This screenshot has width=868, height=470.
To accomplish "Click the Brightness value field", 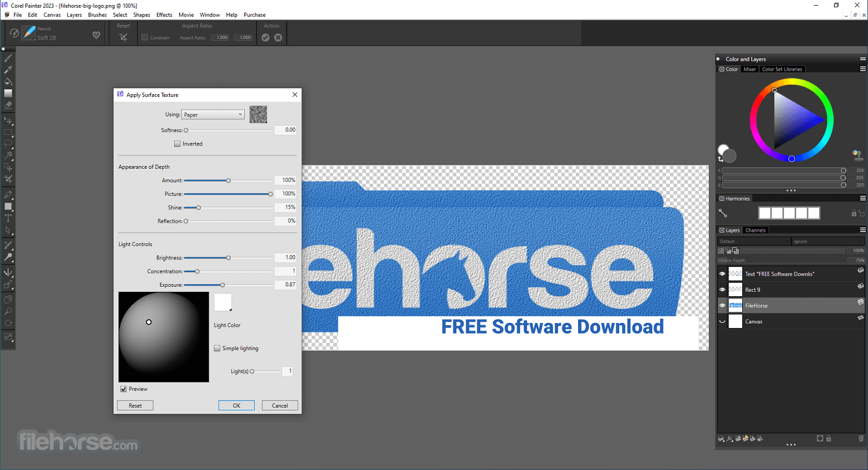I will (x=285, y=257).
